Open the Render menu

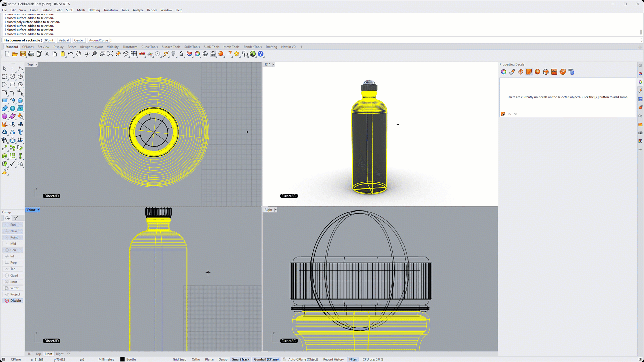(152, 10)
